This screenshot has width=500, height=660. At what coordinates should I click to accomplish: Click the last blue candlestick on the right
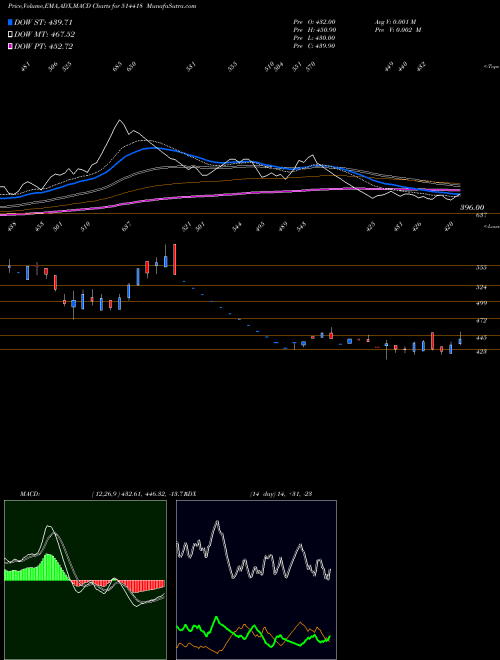460,339
